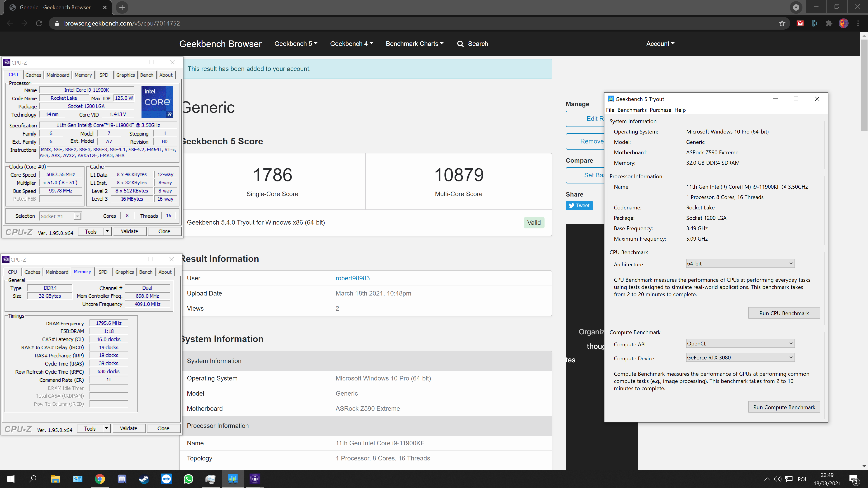Open Bench tab in bottom CPU-Z window

coord(146,272)
